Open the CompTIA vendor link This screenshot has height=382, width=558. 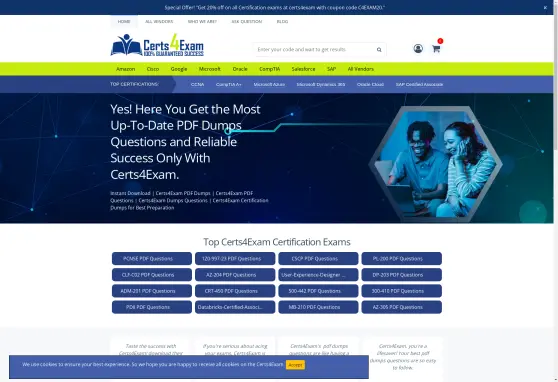pos(269,69)
